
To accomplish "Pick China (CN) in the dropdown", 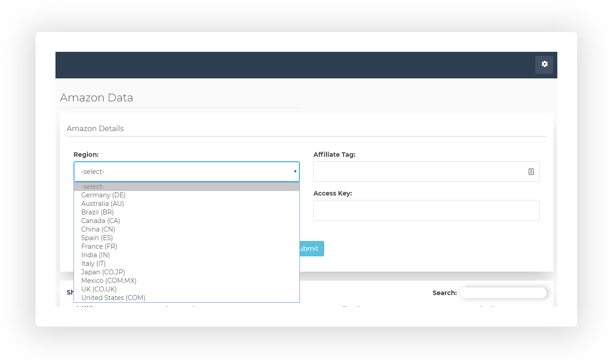I will click(x=98, y=229).
